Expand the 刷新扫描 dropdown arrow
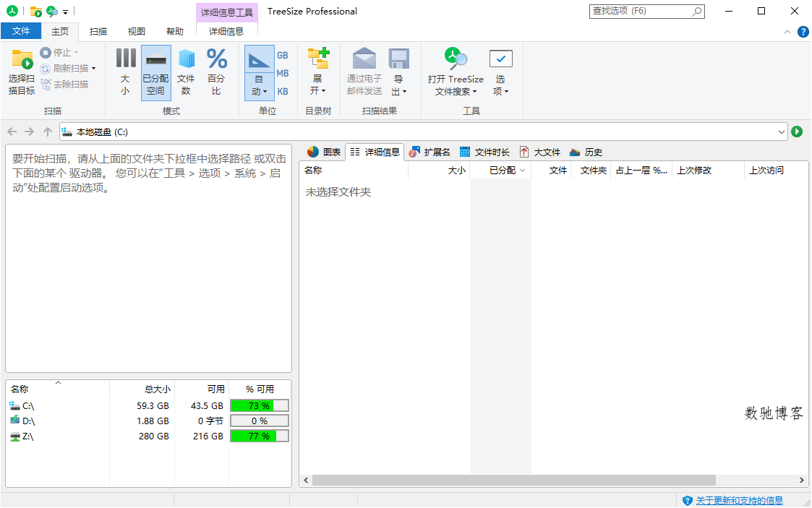Image resolution: width=812 pixels, height=508 pixels. coord(94,68)
